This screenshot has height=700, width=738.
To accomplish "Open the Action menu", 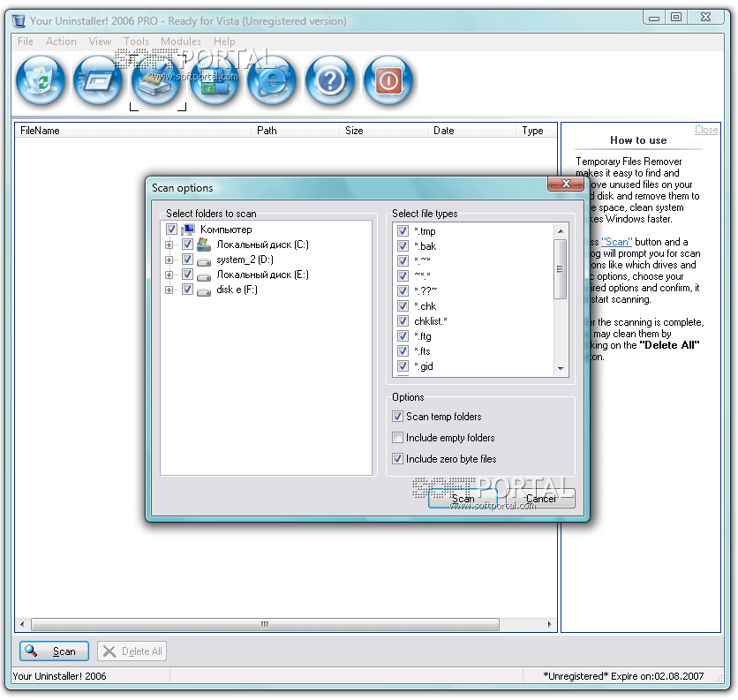I will point(61,41).
